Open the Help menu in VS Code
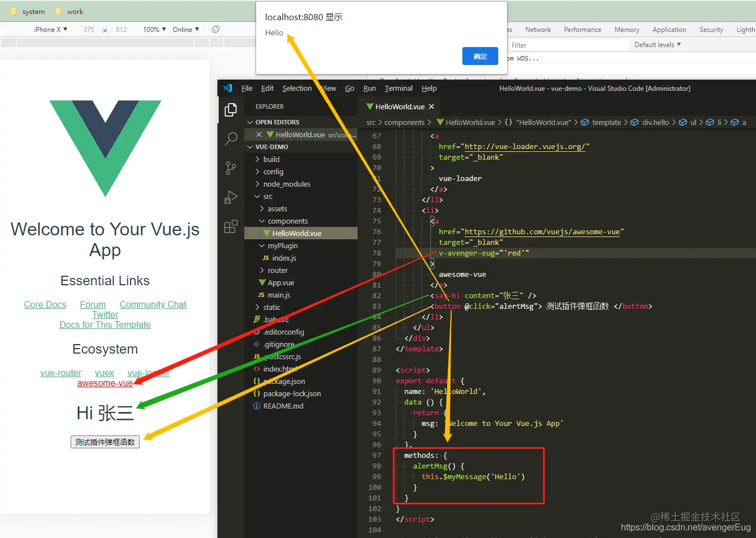The height and width of the screenshot is (538, 756). point(429,88)
